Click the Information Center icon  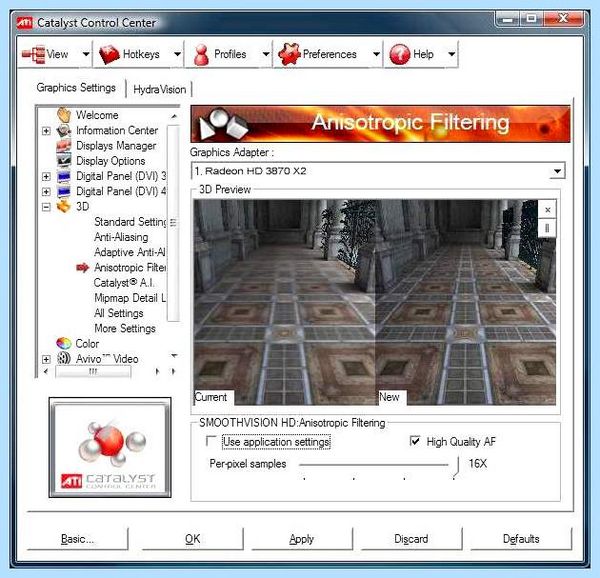(64, 130)
